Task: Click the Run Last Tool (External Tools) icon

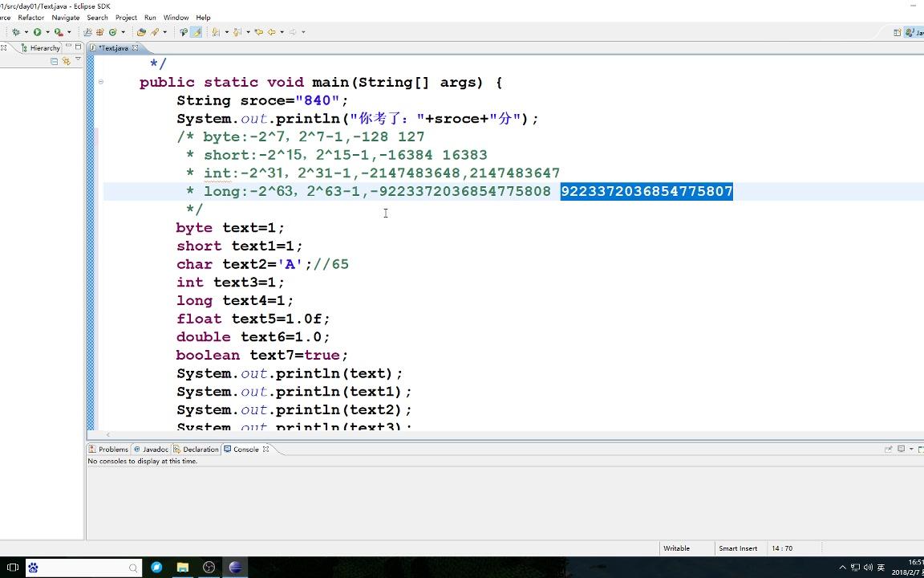Action: [59, 32]
